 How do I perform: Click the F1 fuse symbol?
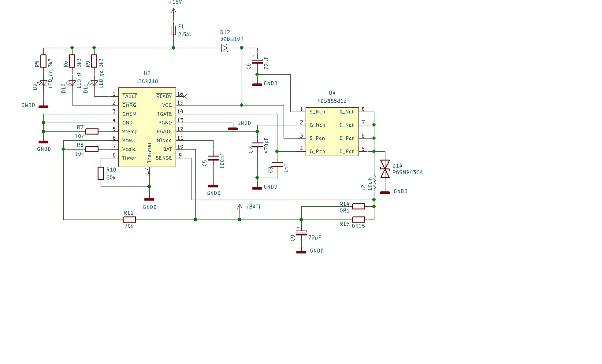coord(173,31)
